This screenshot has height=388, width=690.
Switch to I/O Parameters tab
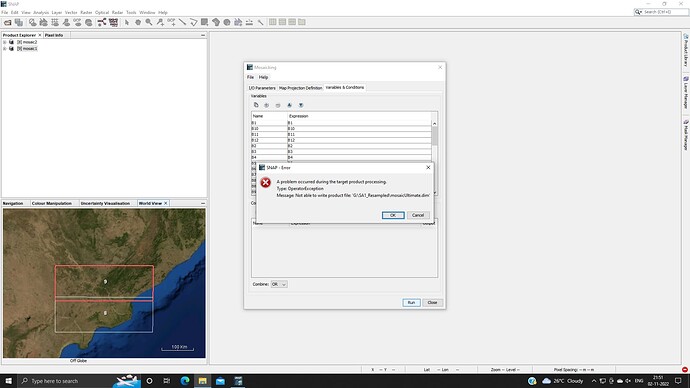pos(262,88)
